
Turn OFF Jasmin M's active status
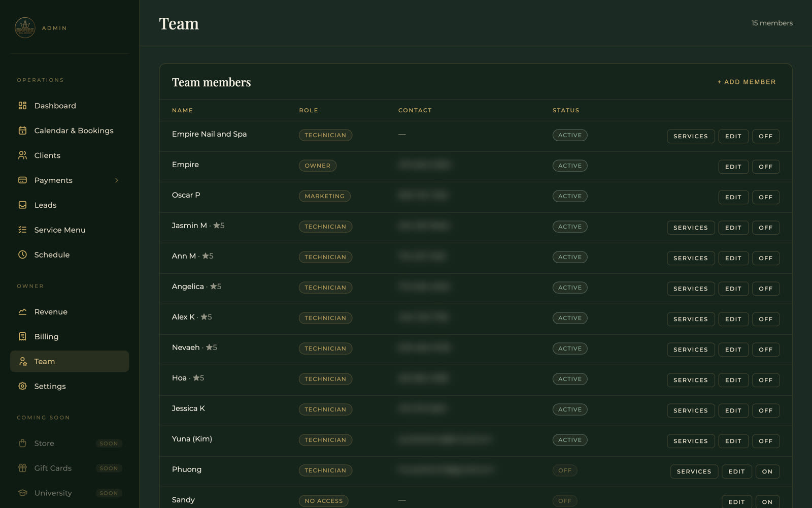coord(765,228)
